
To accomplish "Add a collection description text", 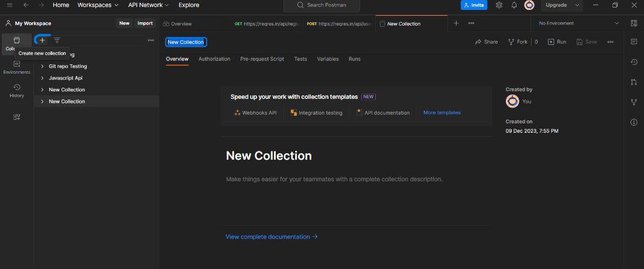I will point(334,179).
